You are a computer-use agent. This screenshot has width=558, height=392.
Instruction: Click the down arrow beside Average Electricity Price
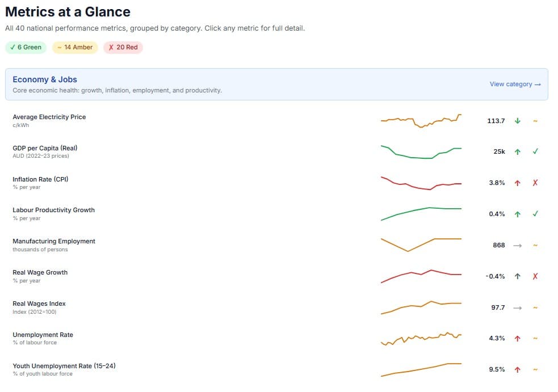[517, 121]
